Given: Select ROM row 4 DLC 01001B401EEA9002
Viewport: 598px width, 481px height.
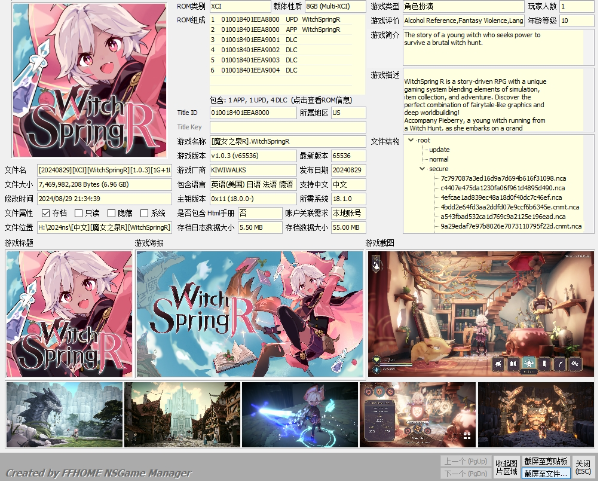Looking at the screenshot, I should point(281,50).
